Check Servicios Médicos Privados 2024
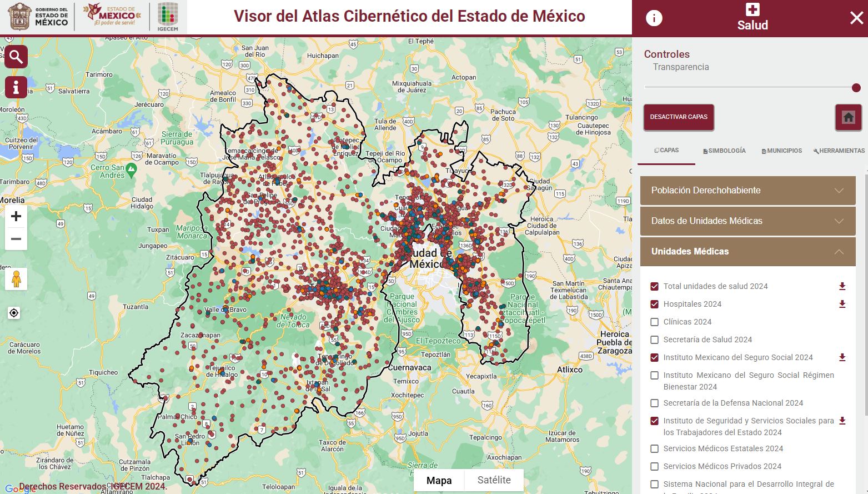Screen dimensions: 868x494 coord(654,466)
